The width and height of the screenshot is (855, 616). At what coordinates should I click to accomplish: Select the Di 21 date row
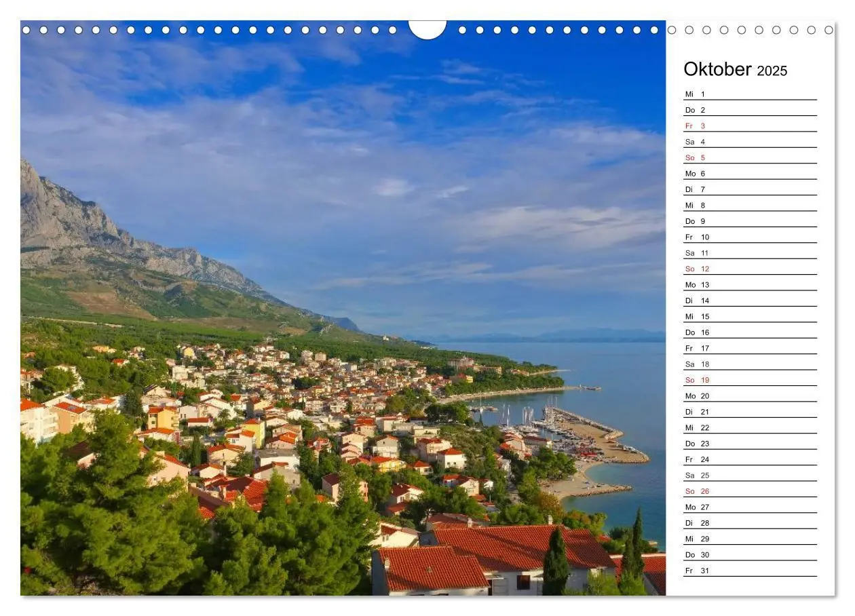[750, 411]
